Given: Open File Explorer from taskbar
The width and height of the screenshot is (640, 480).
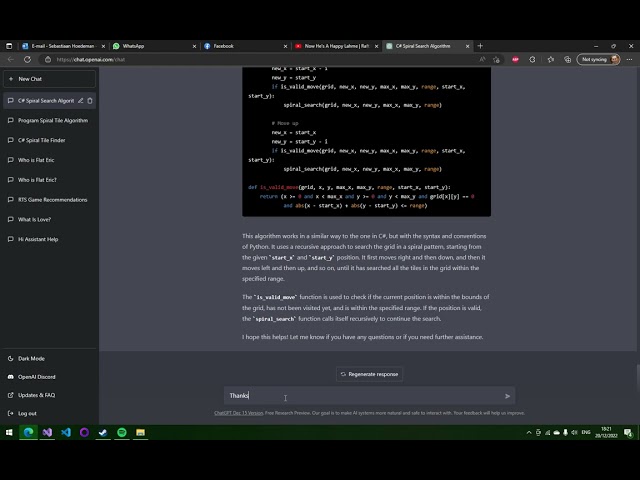Looking at the screenshot, I should (x=140, y=432).
